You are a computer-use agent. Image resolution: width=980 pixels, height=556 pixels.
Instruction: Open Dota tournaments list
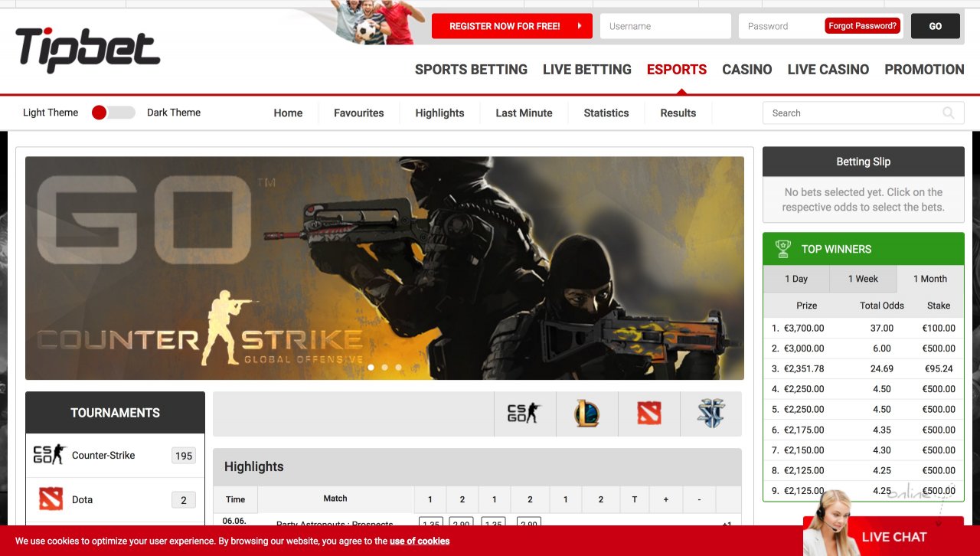[x=116, y=500]
